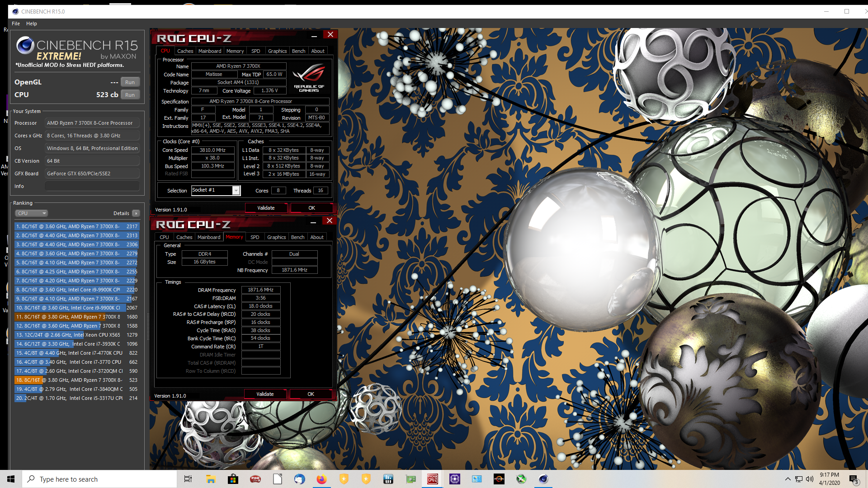
Task: Click the Cinebench R15 logo sphere
Action: click(x=25, y=45)
